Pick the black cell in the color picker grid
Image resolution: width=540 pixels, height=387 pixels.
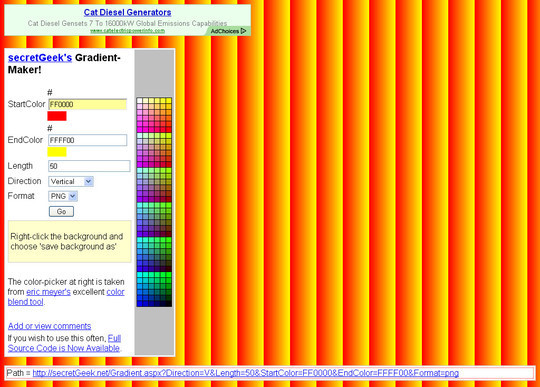coord(169,304)
